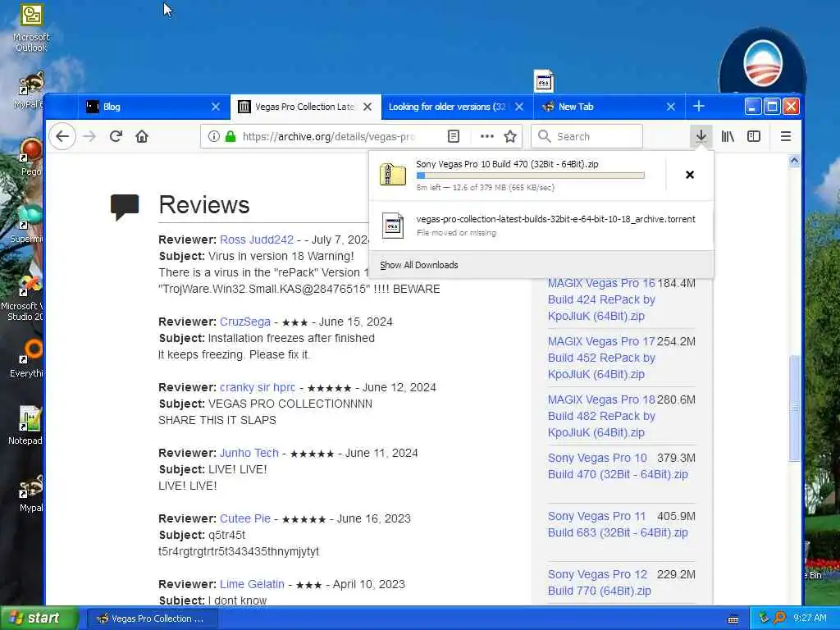Focus the archive.org URL address bar
Viewport: 840px width, 630px height.
coord(328,137)
